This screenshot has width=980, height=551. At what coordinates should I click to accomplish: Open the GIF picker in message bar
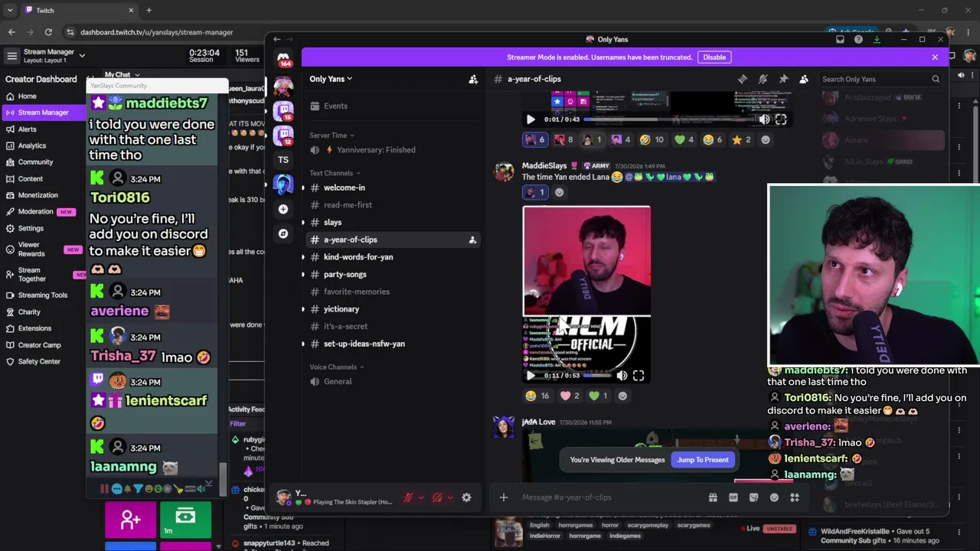click(733, 497)
